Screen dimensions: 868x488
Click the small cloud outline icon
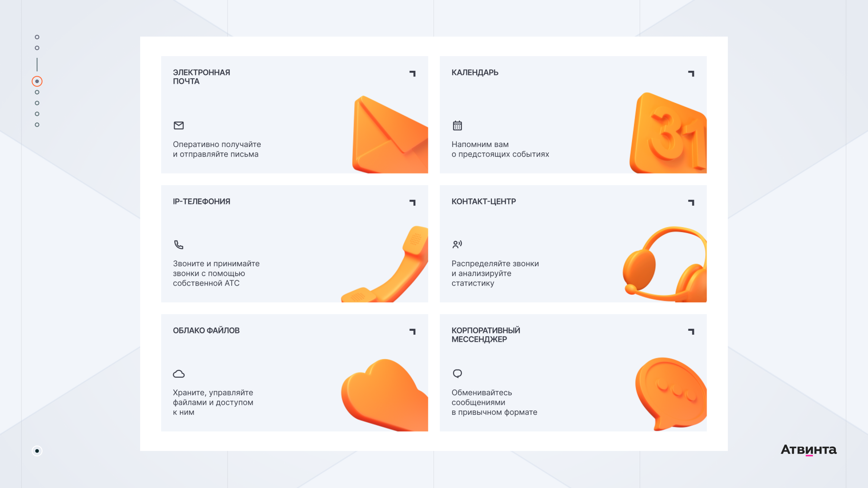coord(179,374)
